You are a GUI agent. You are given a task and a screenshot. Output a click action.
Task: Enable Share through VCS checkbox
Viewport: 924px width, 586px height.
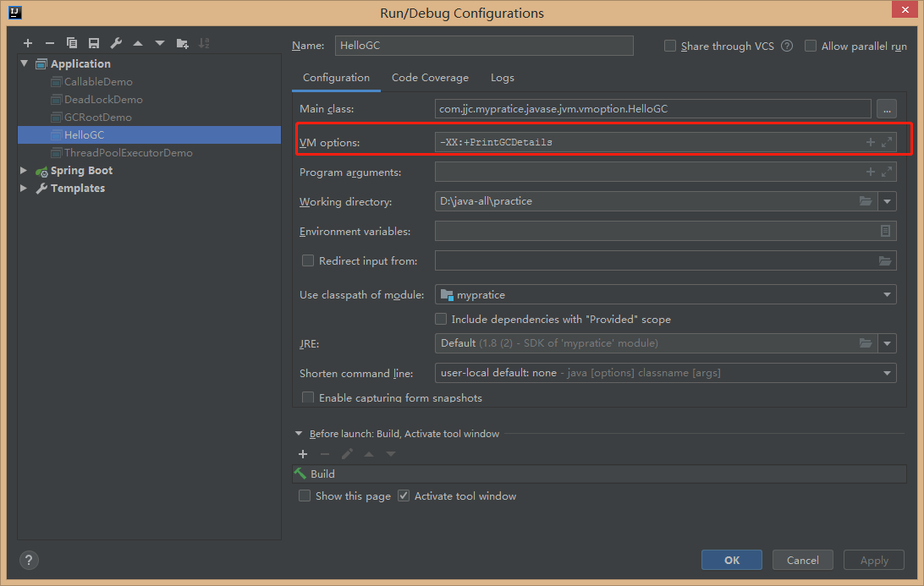coord(670,47)
